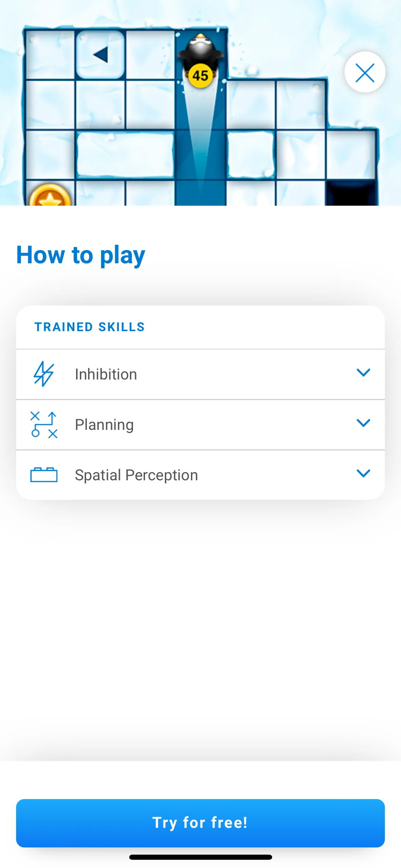This screenshot has width=401, height=868.
Task: Tap the dark hole tile in maze
Action: coord(351,193)
